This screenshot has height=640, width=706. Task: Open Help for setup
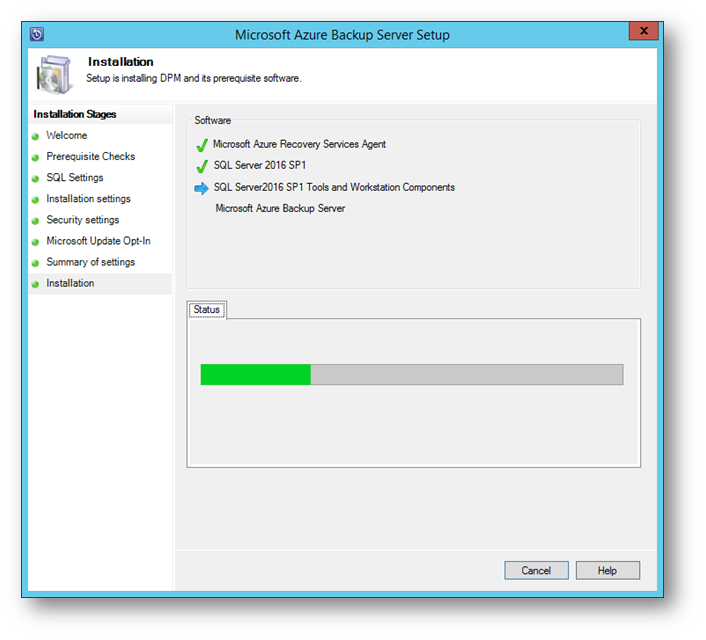[x=607, y=571]
